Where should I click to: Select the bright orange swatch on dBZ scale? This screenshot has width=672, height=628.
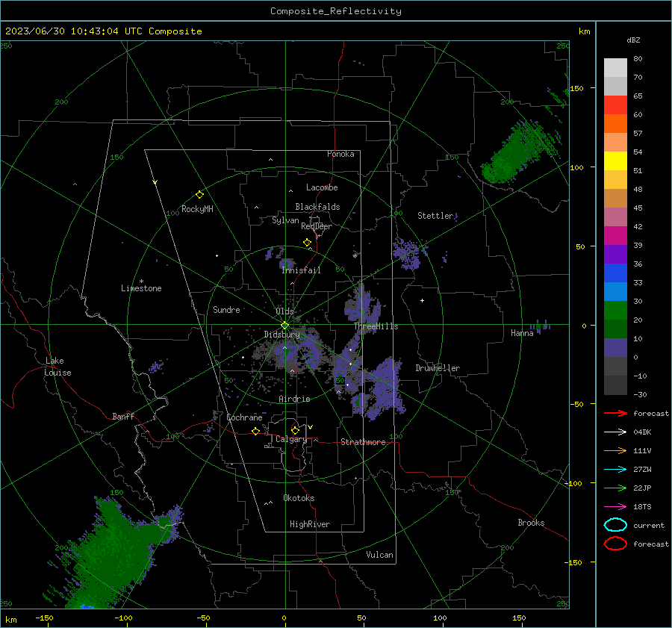click(x=615, y=123)
